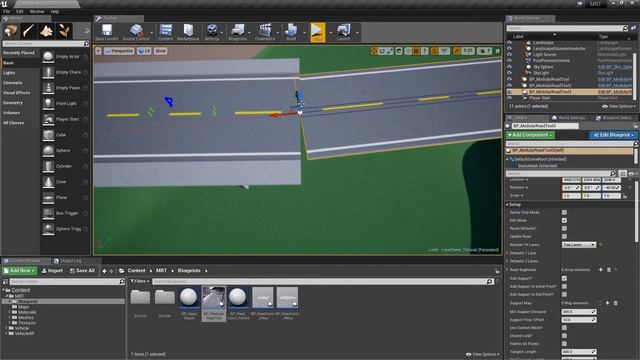This screenshot has height=360, width=640.
Task: Open the Number Of Lanes dropdown
Action: pos(579,244)
